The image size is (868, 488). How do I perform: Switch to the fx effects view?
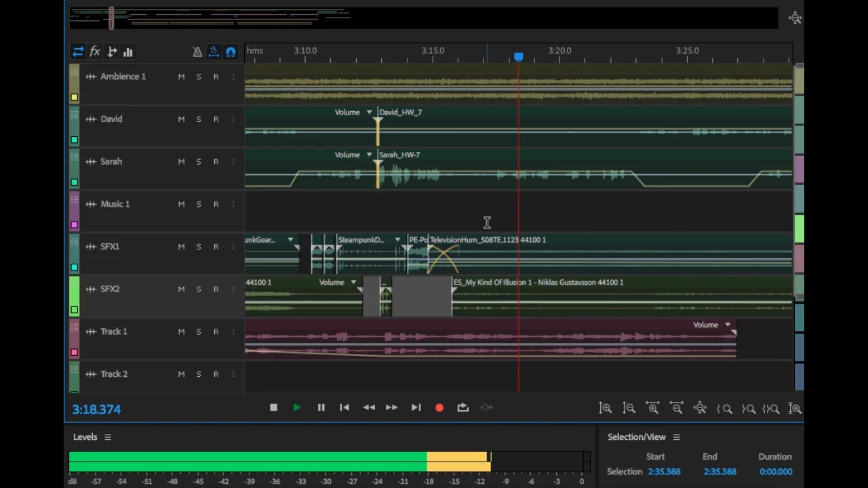click(95, 52)
